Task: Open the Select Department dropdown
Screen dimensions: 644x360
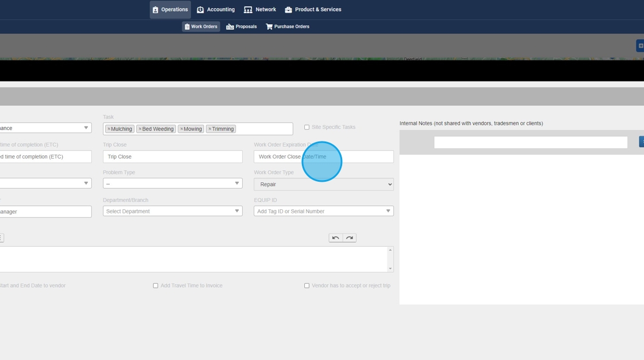Action: [172, 211]
